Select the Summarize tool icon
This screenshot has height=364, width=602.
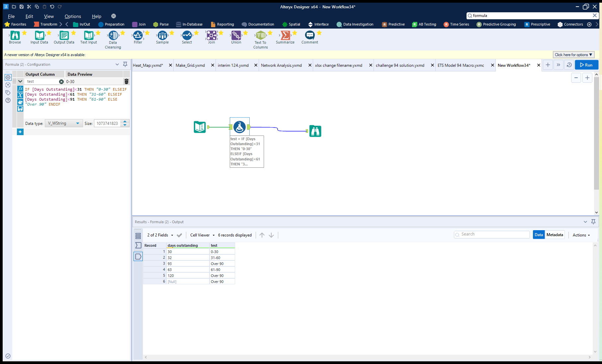tap(285, 36)
